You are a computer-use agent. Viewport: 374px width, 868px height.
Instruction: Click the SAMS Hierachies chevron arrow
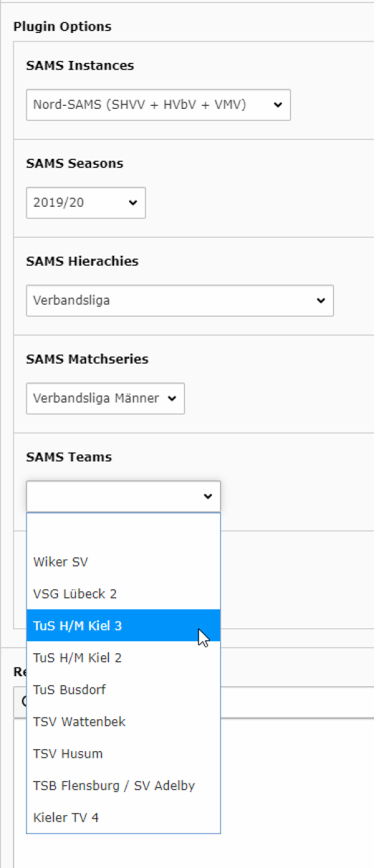[x=321, y=301]
